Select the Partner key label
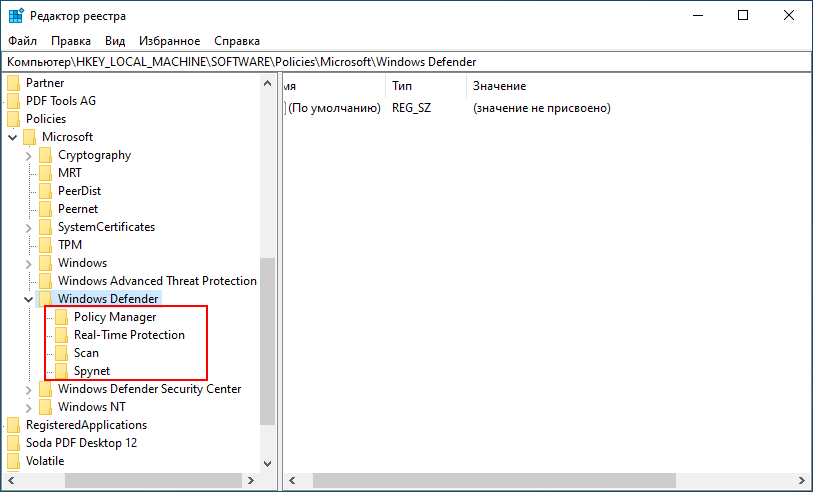813x492 pixels. tap(45, 83)
